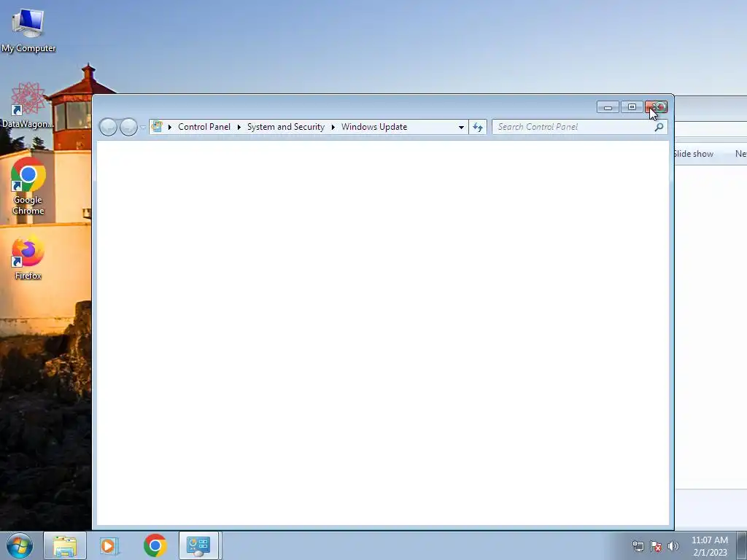Expand arrow before Control Panel breadcrumb
This screenshot has height=560, width=747.
(169, 127)
